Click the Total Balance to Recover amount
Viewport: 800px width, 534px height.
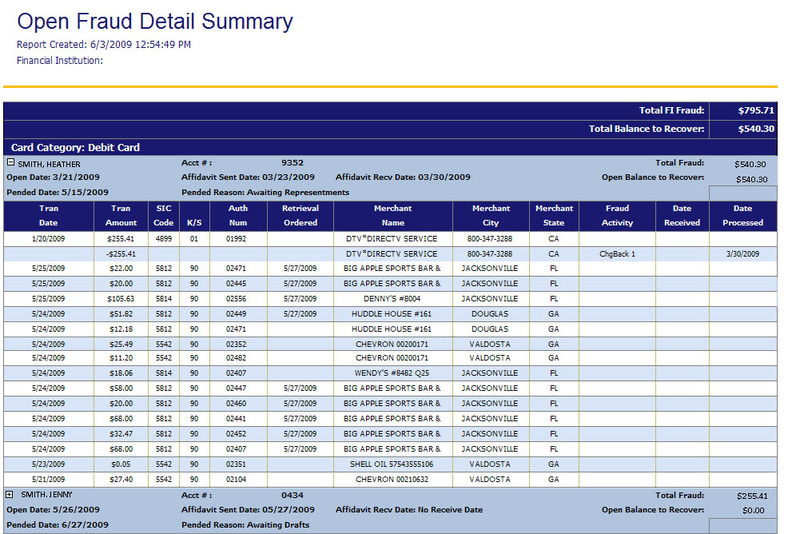tap(755, 128)
